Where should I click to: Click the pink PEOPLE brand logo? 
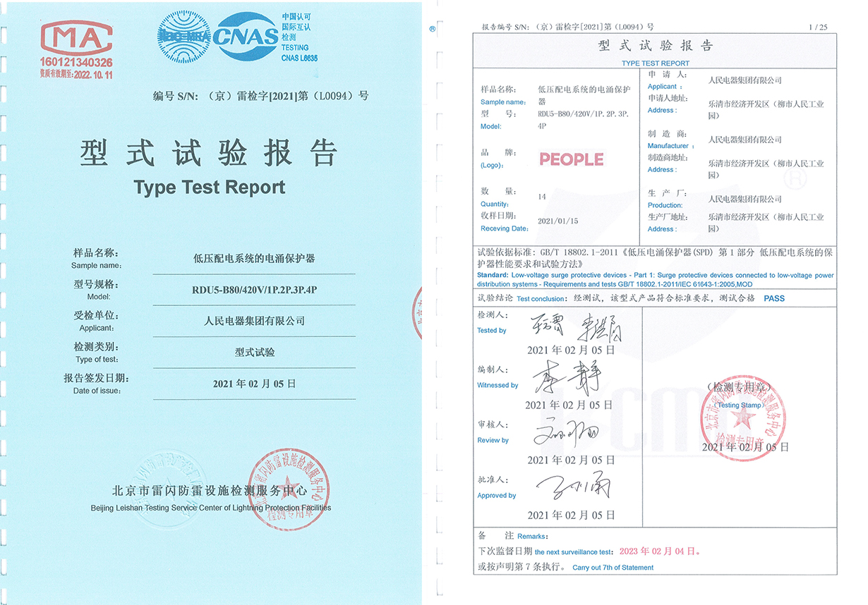[571, 159]
